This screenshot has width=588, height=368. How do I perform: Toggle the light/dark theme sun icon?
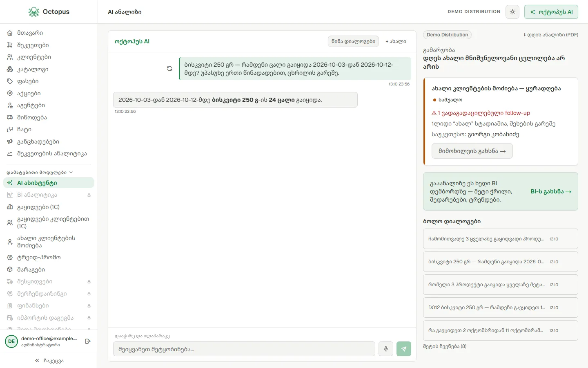pos(512,12)
